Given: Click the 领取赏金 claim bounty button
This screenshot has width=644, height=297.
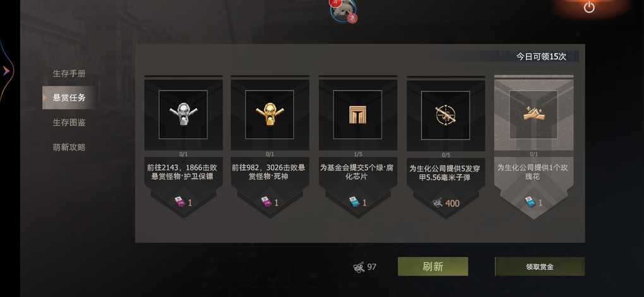Looking at the screenshot, I should [540, 267].
